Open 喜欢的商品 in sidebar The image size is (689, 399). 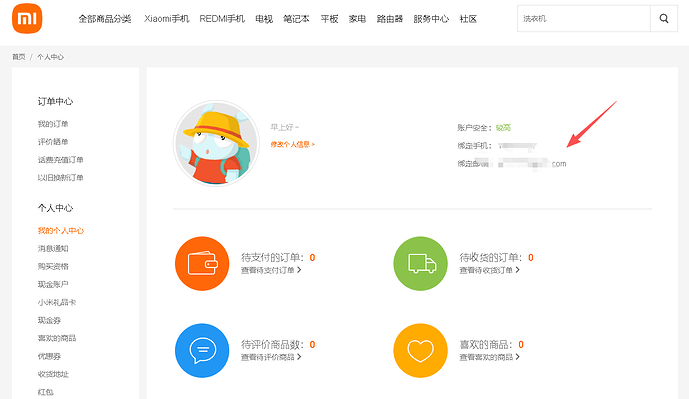(57, 338)
